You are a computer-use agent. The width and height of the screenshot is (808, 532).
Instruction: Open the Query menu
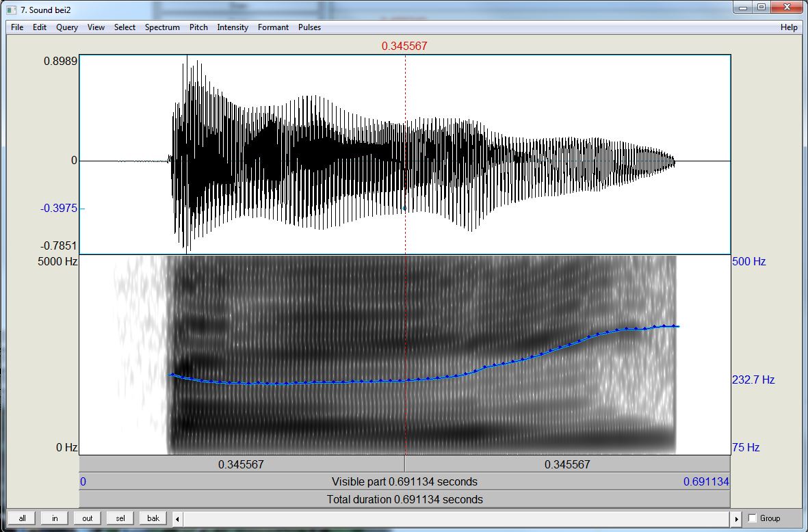tap(67, 27)
